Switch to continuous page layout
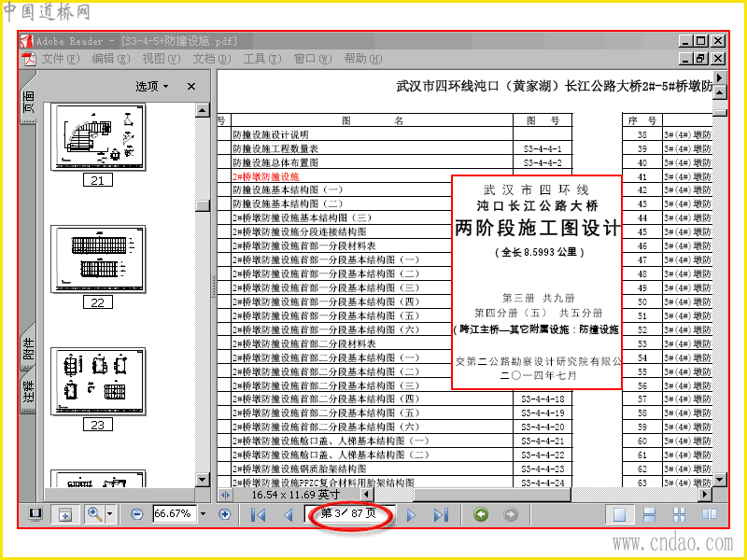This screenshot has height=560, width=747. tap(649, 514)
